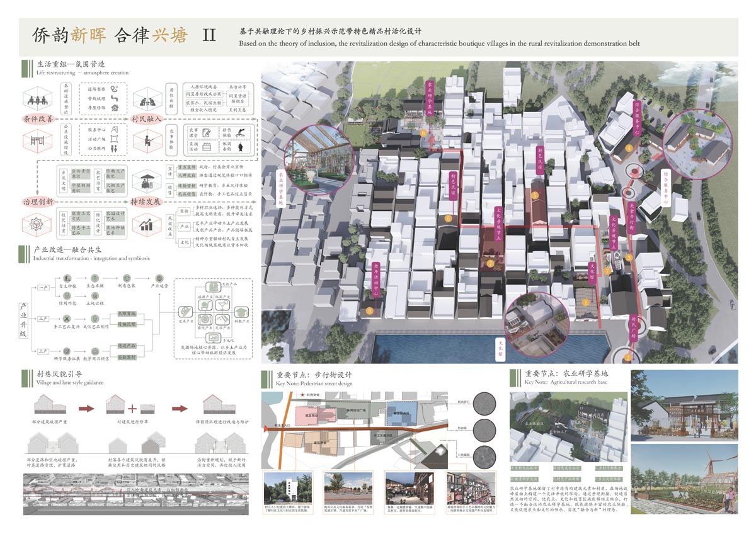Screen dimensions: 756x534
Task: Select the restroom icon beside 公共厕所
Action: pos(115,149)
